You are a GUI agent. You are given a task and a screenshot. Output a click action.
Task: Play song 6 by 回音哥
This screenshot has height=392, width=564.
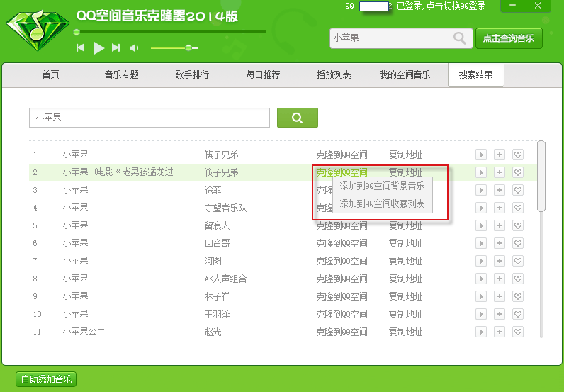point(481,243)
